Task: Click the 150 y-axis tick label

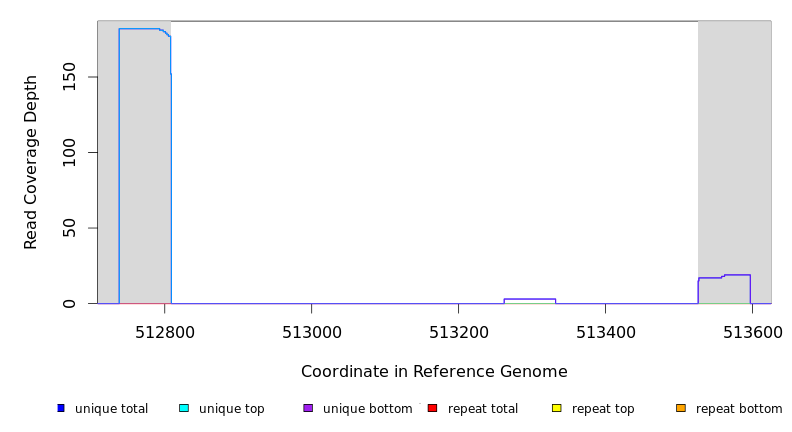Action: click(x=69, y=77)
